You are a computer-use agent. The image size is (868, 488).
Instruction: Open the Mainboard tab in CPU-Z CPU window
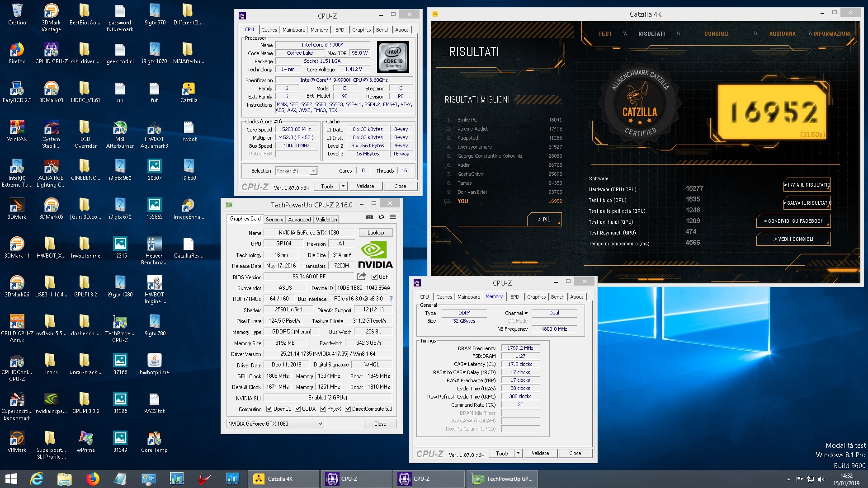pyautogui.click(x=294, y=30)
